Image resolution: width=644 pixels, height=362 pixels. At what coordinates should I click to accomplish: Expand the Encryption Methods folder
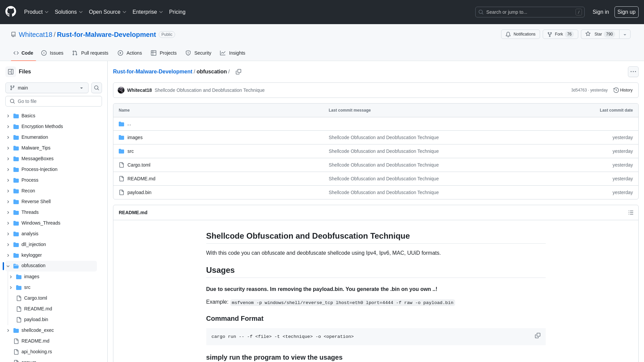8,127
